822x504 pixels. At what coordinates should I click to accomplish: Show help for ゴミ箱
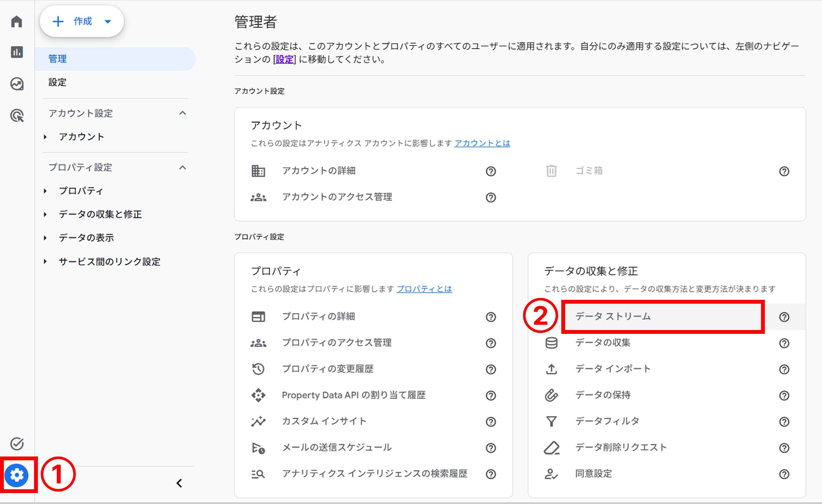[x=784, y=171]
